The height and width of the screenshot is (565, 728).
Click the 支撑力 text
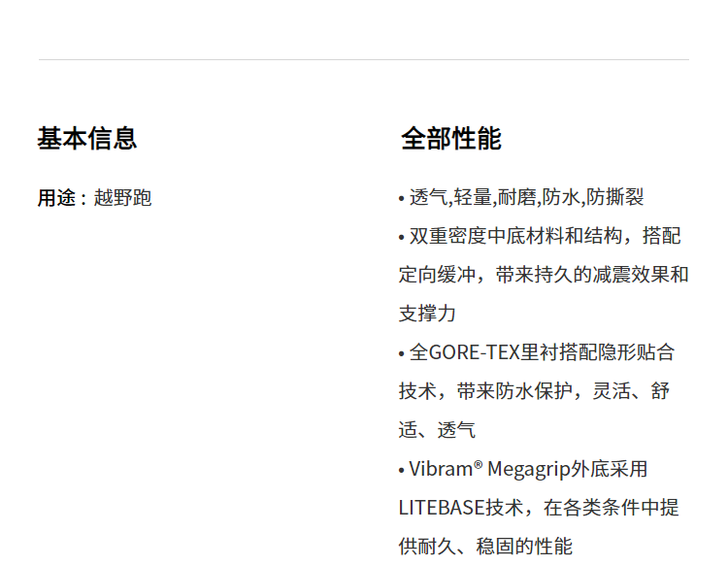(427, 314)
